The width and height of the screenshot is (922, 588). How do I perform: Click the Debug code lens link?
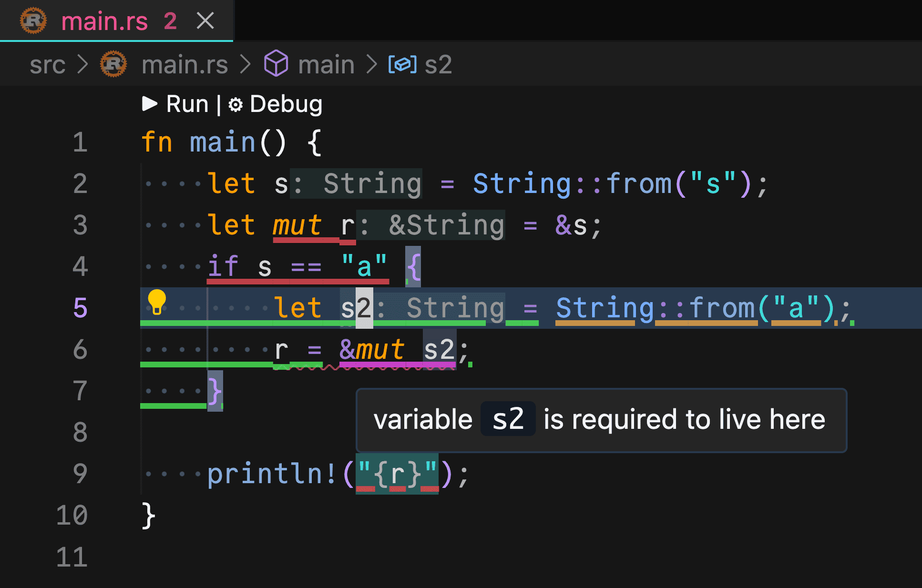(x=286, y=104)
